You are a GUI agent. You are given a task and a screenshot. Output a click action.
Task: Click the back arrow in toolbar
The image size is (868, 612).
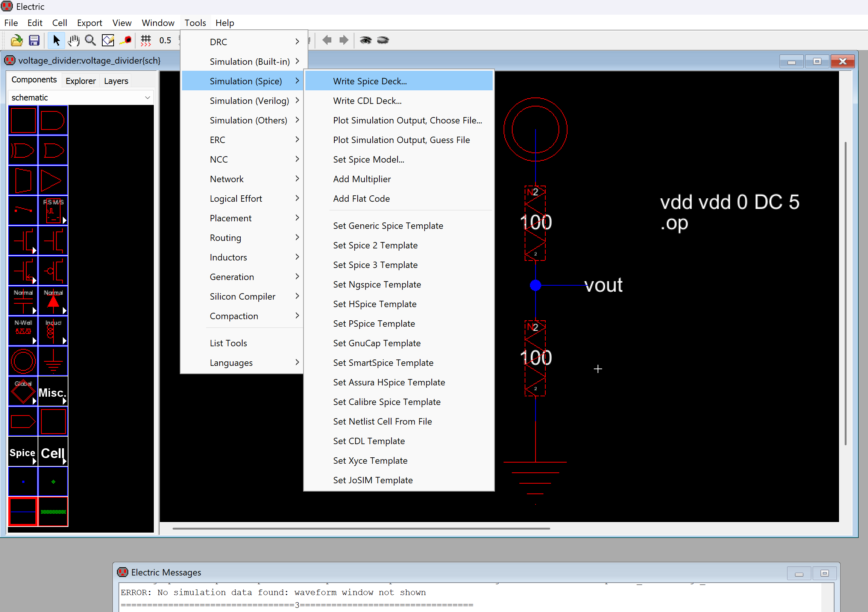pos(327,40)
